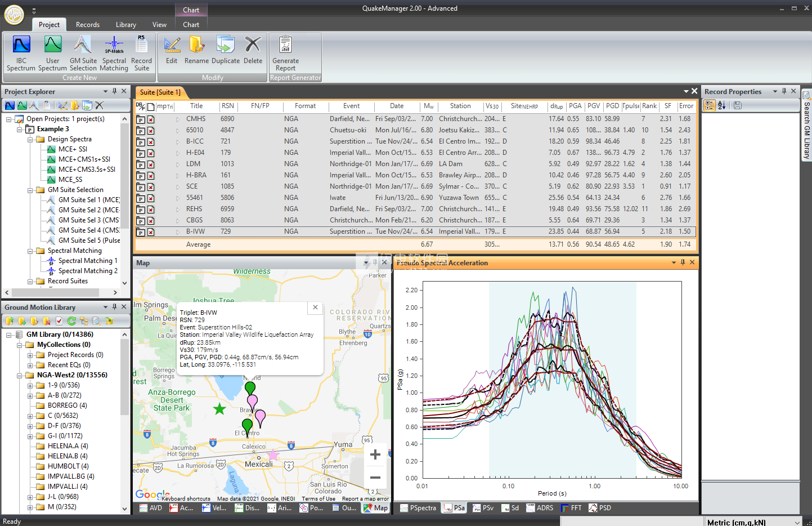Viewport: 812px width, 526px height.
Task: Switch to the PSv chart tab
Action: pos(483,507)
